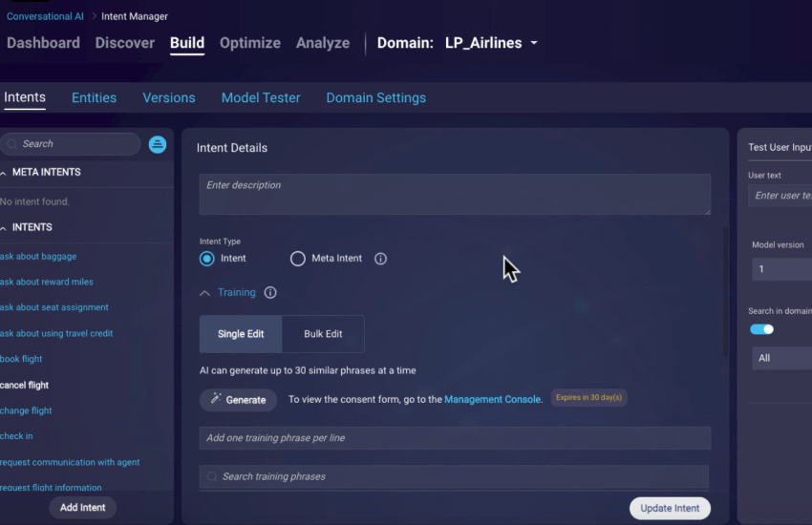Open the Management Console link

493,399
